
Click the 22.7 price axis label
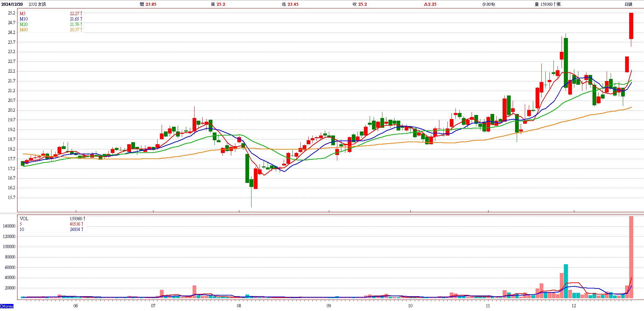pos(11,62)
